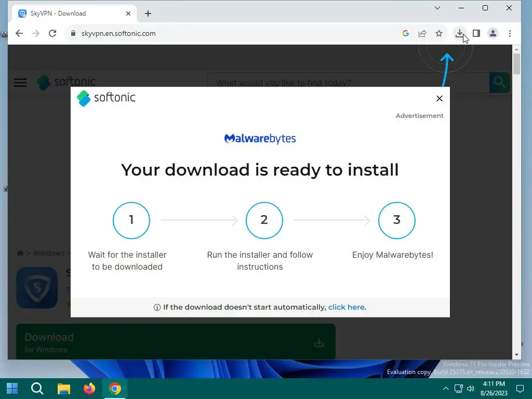The height and width of the screenshot is (399, 532).
Task: Open the notification center icon
Action: click(520, 389)
